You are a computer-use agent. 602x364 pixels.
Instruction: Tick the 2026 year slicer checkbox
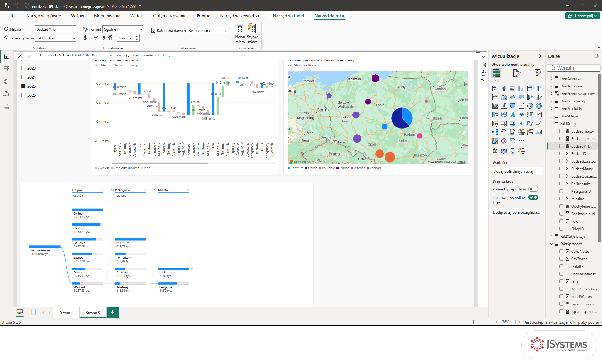click(x=23, y=95)
